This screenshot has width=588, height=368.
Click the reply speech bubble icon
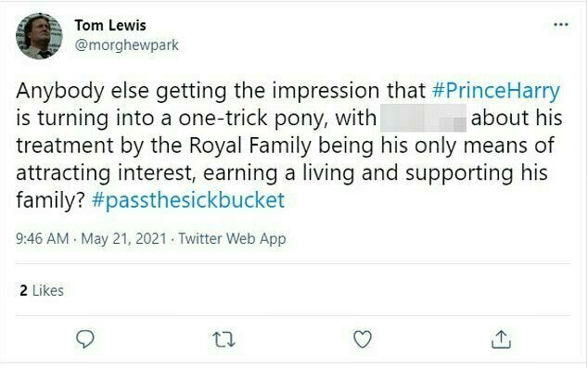85,338
